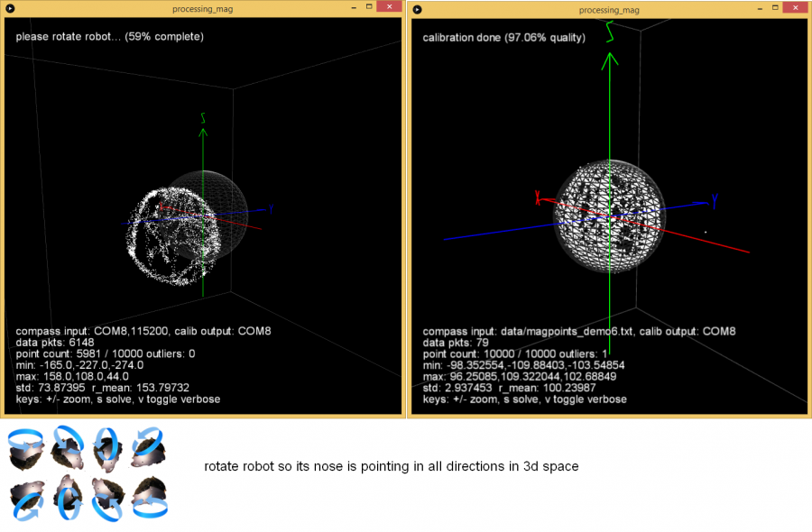
Task: Maximize the right processing_mag window
Action: [x=775, y=8]
